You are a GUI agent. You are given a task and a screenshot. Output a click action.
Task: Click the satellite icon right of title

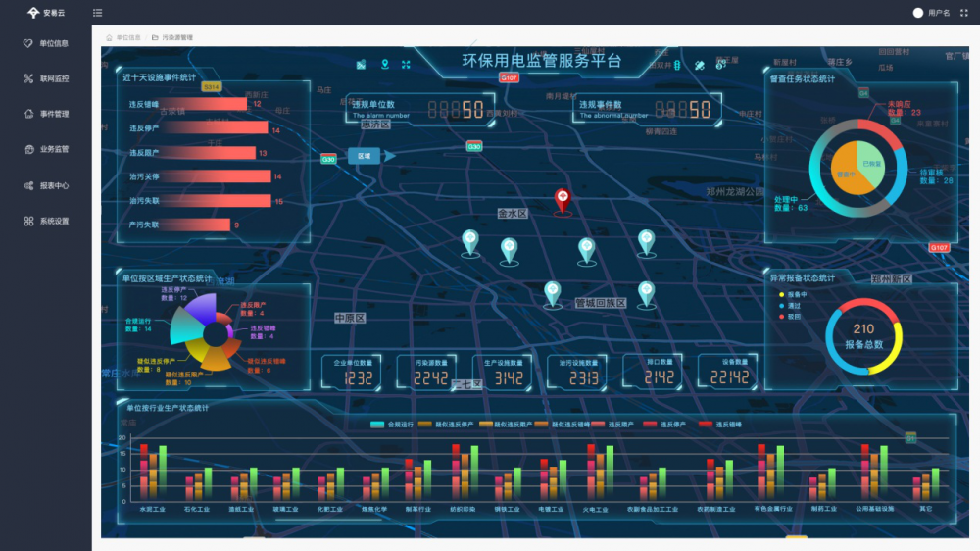699,65
